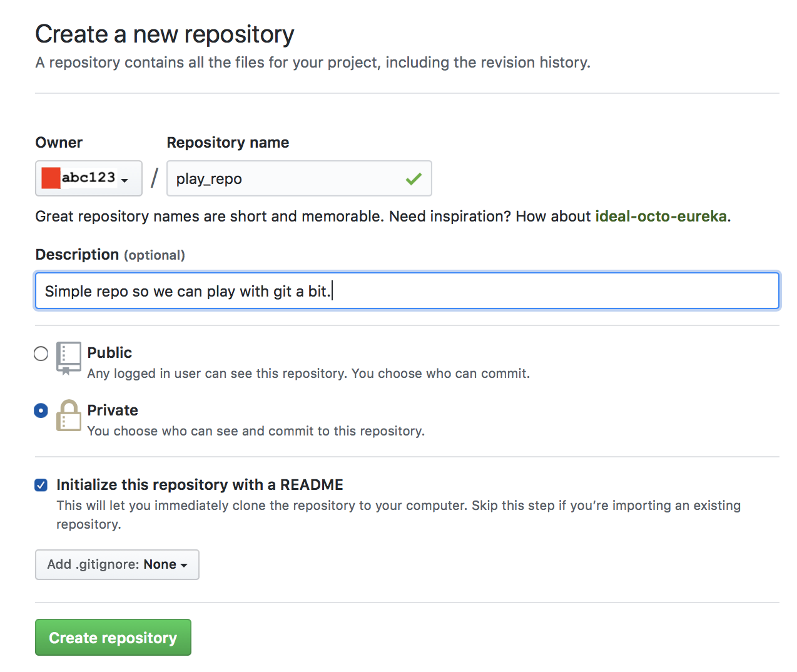Uncheck Initialize this repository with a README
797x672 pixels.
41,485
